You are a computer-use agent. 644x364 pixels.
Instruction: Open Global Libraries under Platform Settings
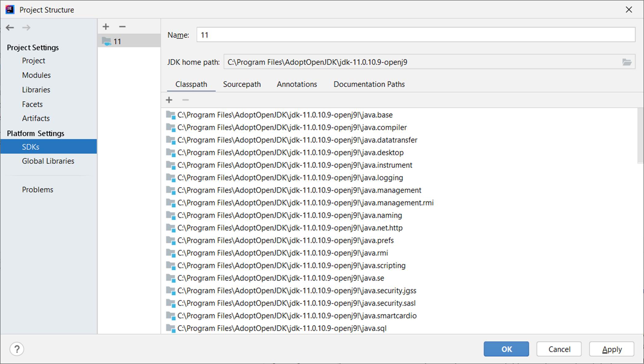click(x=48, y=161)
